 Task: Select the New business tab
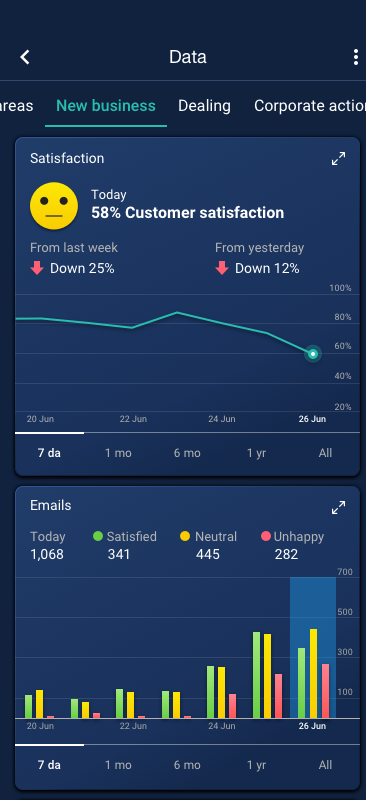coord(106,106)
